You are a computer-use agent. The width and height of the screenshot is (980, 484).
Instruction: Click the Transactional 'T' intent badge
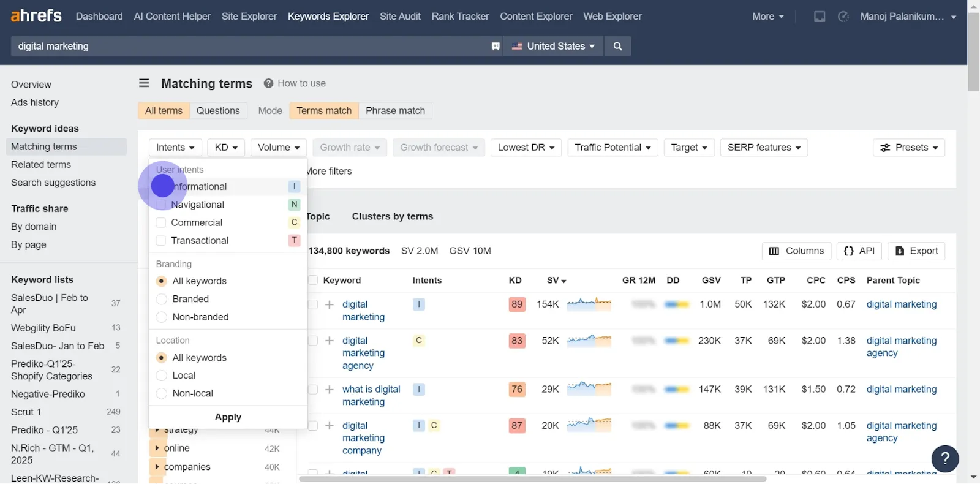point(294,240)
